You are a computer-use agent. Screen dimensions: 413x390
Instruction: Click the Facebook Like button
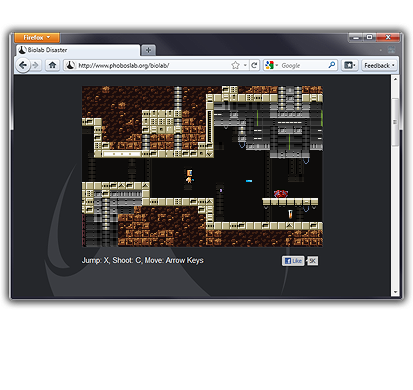coord(293,261)
